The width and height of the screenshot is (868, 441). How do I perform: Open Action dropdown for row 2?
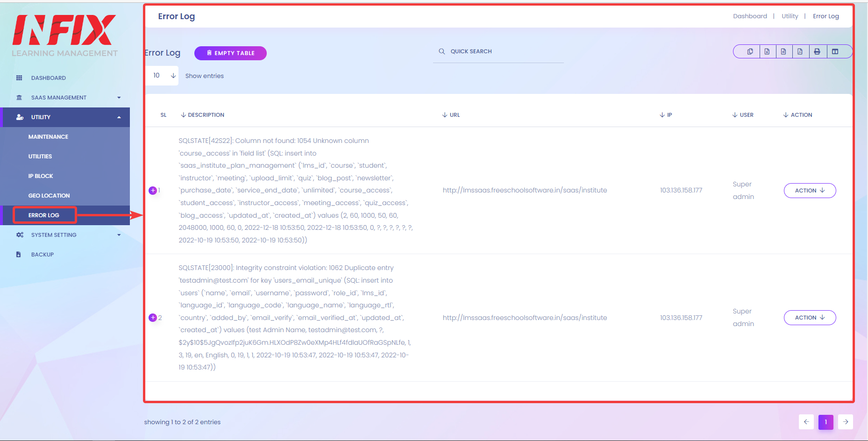pos(810,318)
